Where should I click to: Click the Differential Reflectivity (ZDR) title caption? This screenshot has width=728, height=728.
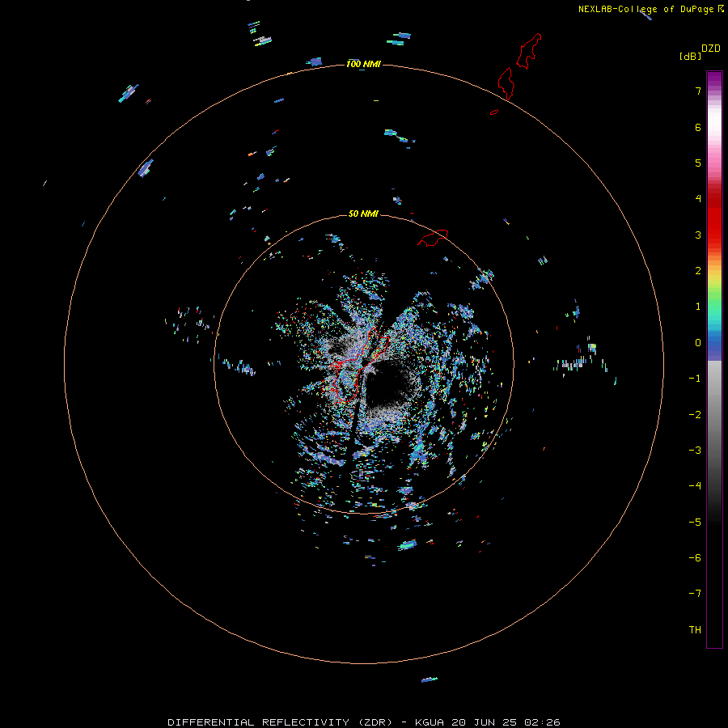[363, 722]
